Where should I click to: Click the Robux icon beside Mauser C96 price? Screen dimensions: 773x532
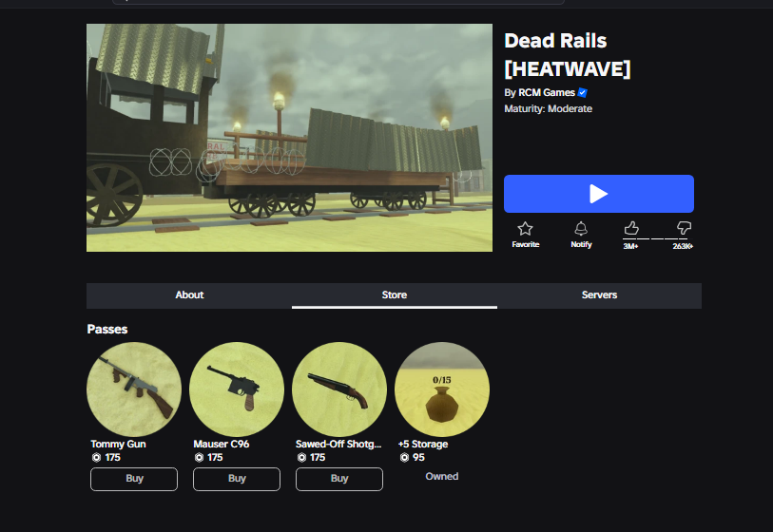[199, 458]
